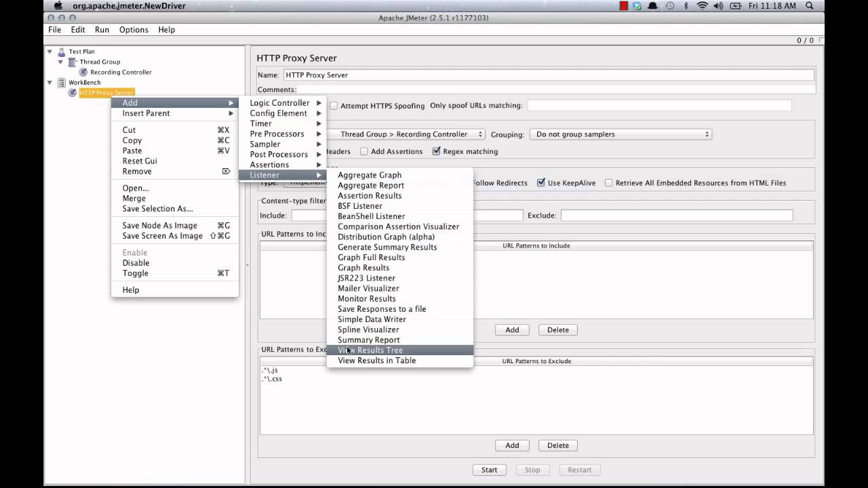Open Target Controller dropdown
This screenshot has height=488, width=868.
[407, 134]
